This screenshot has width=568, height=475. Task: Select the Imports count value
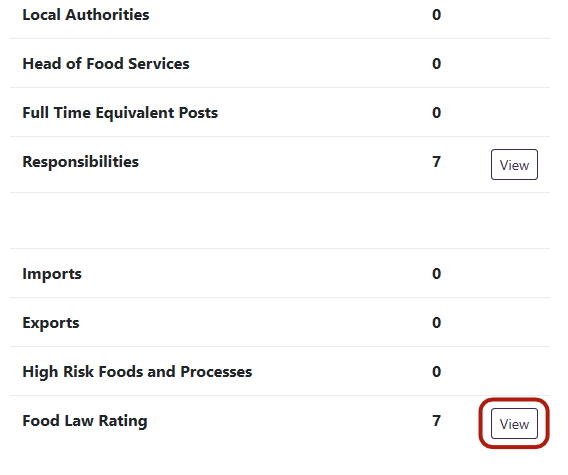(437, 274)
